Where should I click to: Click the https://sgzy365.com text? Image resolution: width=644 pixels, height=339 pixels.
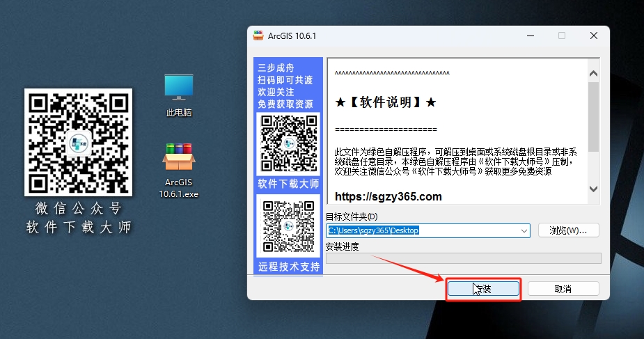(x=388, y=196)
